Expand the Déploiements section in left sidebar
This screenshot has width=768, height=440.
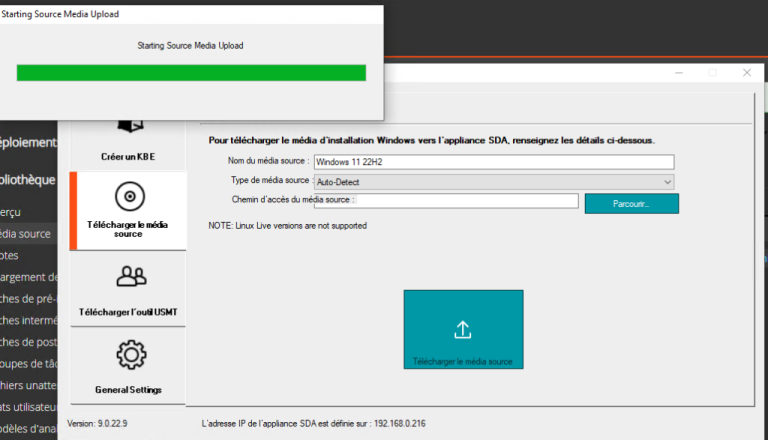pos(28,142)
